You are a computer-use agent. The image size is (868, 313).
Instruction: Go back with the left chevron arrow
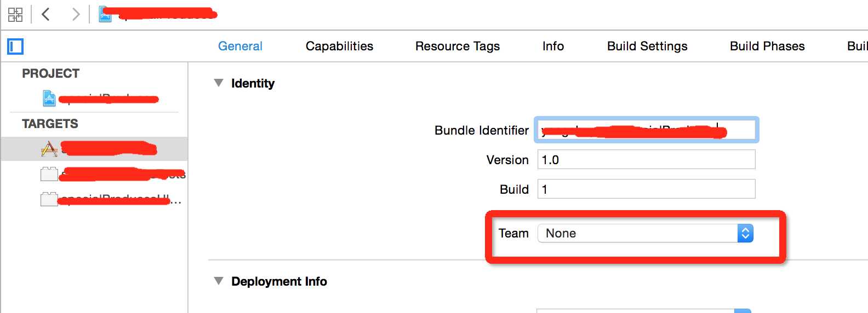[46, 14]
